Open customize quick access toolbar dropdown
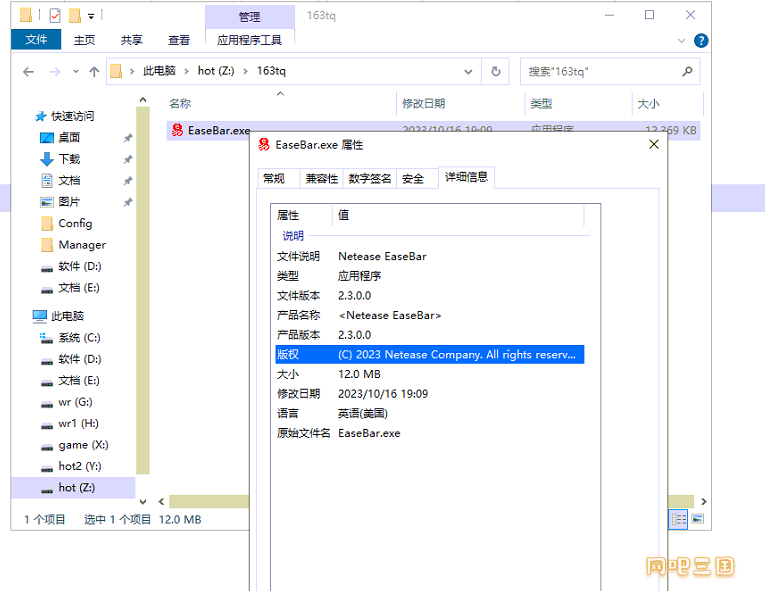Viewport: 765px width, 591px height. pos(91,16)
